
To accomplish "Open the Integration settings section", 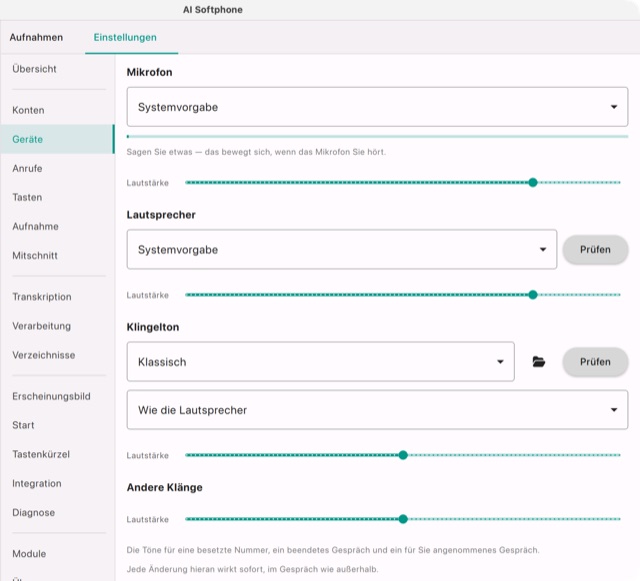I will click(x=57, y=483).
